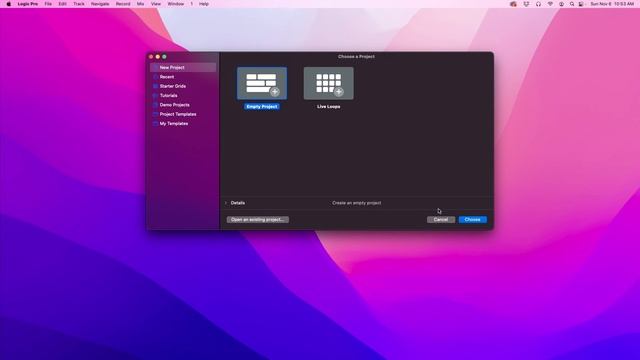This screenshot has height=360, width=640.
Task: Open the Logic Pro application menu
Action: click(x=27, y=4)
